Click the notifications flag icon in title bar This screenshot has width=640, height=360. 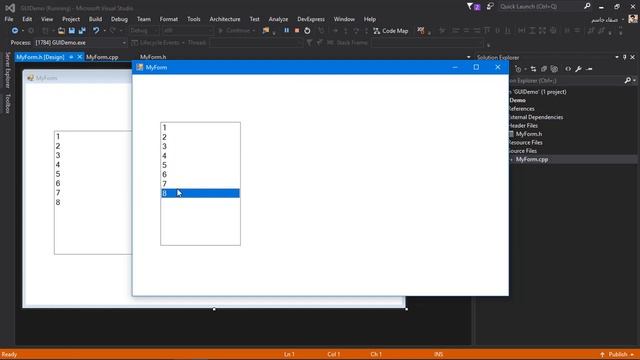473,7
